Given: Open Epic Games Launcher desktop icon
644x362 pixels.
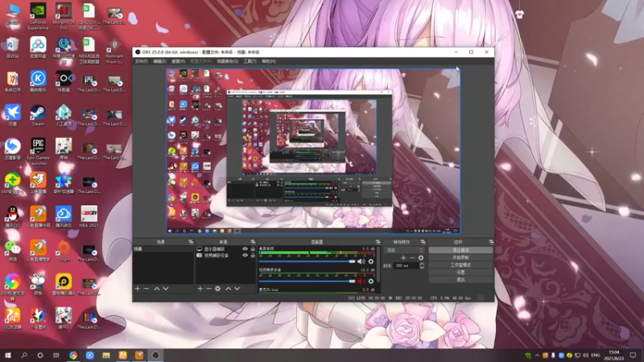Looking at the screenshot, I should 38,152.
